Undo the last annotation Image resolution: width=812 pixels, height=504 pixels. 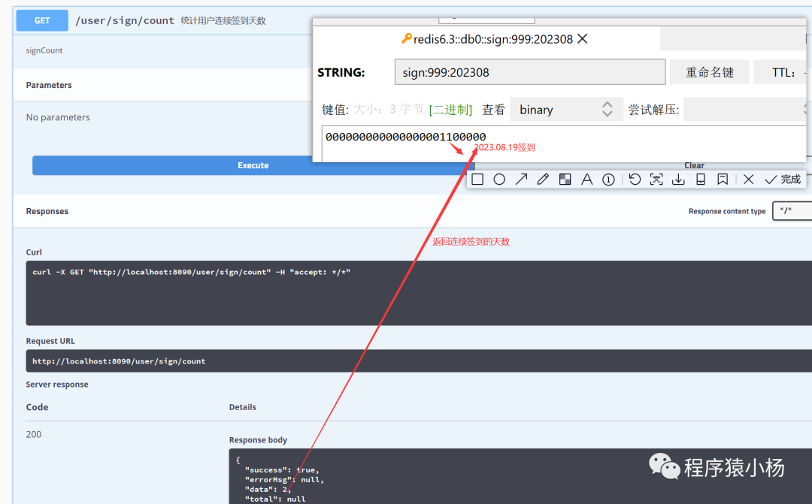click(x=635, y=180)
